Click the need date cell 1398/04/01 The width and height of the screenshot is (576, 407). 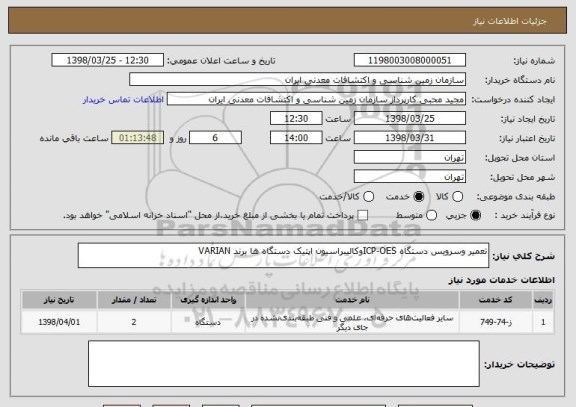click(x=59, y=322)
